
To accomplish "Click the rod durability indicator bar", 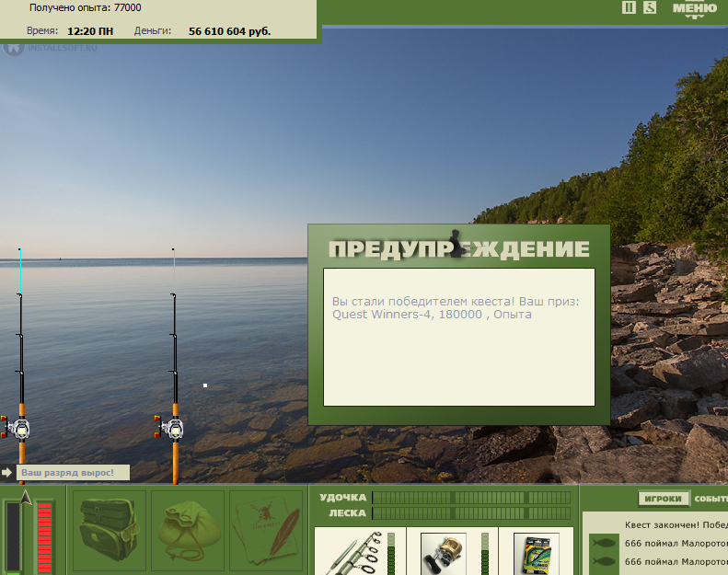I will (x=391, y=554).
